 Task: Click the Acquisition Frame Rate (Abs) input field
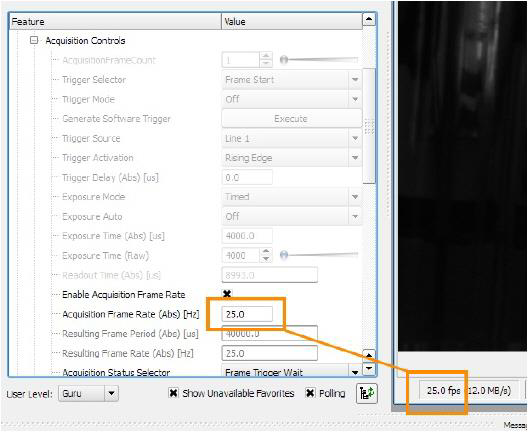coord(247,314)
